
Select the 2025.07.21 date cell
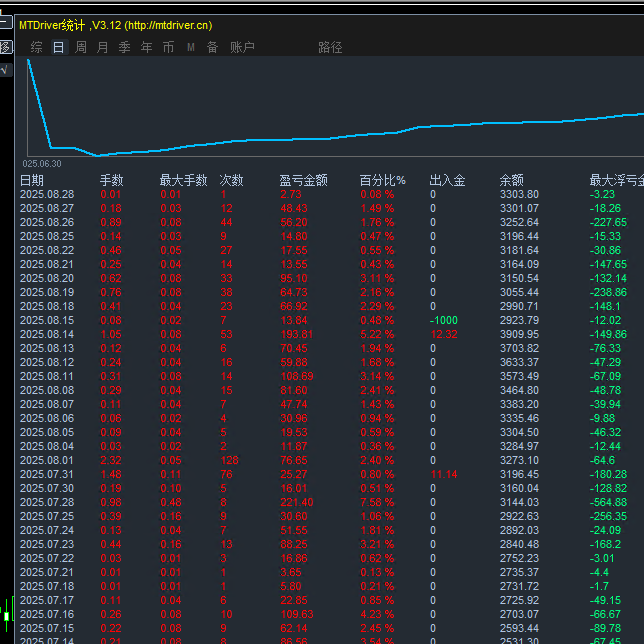(47, 572)
